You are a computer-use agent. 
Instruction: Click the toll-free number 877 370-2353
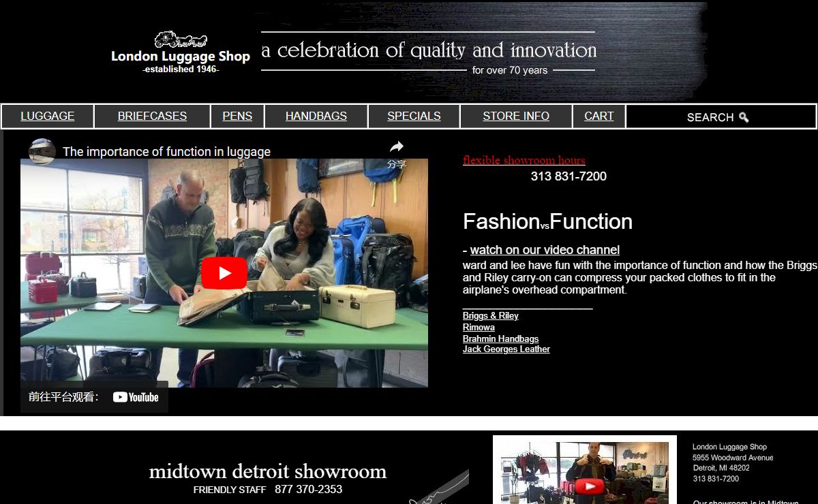pos(309,490)
